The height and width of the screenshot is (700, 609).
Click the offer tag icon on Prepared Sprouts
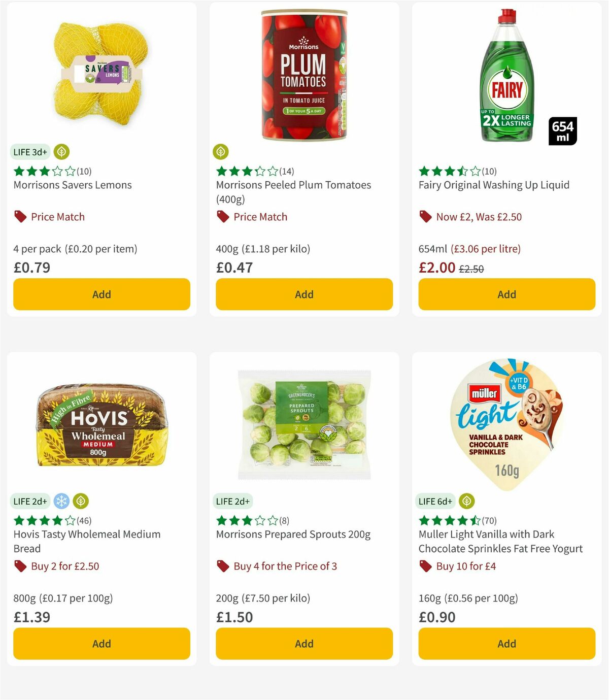222,565
